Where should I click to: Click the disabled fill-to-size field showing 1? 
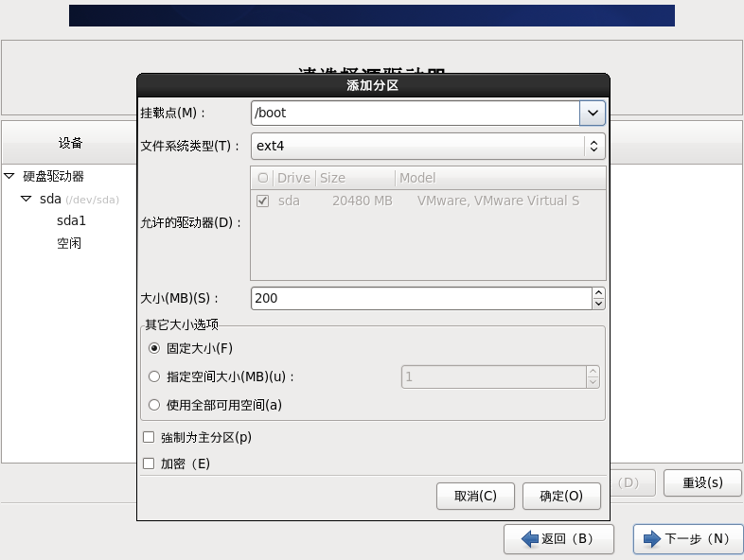(x=494, y=377)
